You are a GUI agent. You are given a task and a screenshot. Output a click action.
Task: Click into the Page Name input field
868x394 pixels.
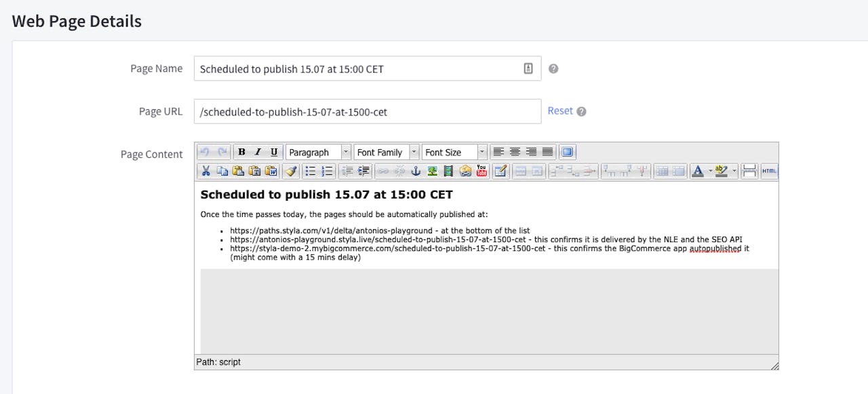pyautogui.click(x=359, y=68)
